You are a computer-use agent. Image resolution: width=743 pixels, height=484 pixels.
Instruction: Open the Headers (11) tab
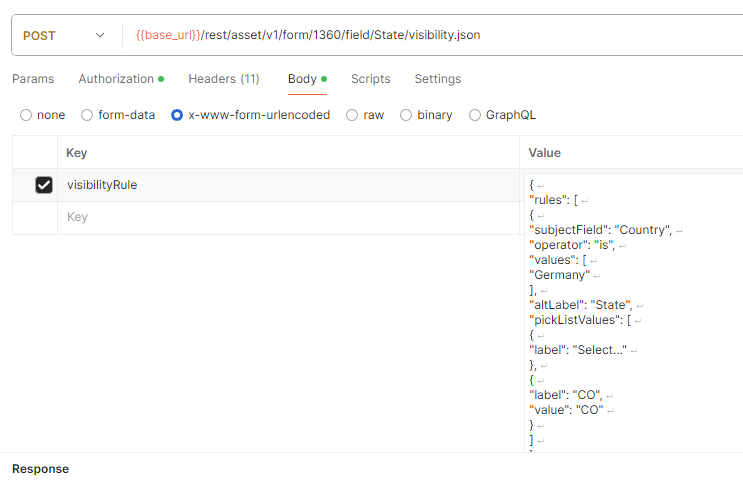coord(223,79)
